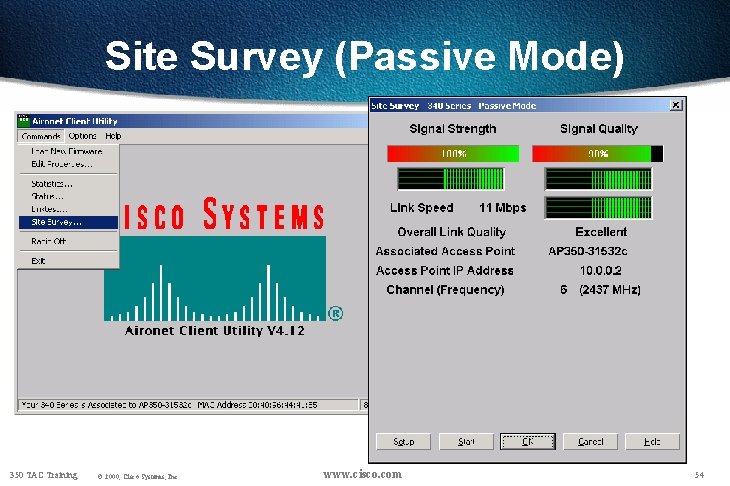
Task: Click the Signal Strength 100% bar
Action: tap(453, 154)
